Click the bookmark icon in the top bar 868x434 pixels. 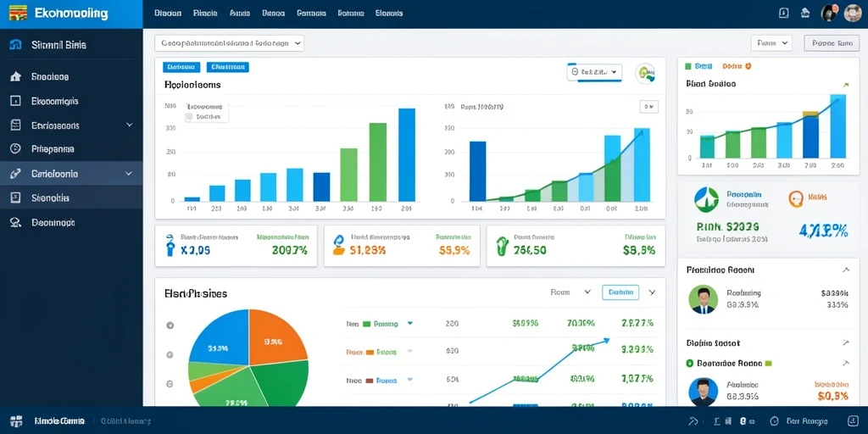coord(783,13)
